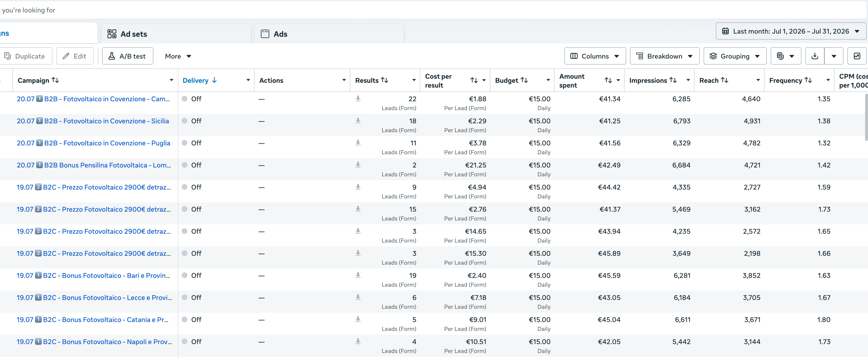
Task: Open B2B Fotovoltaico in Convenzione - Puglia campaign
Action: [93, 143]
